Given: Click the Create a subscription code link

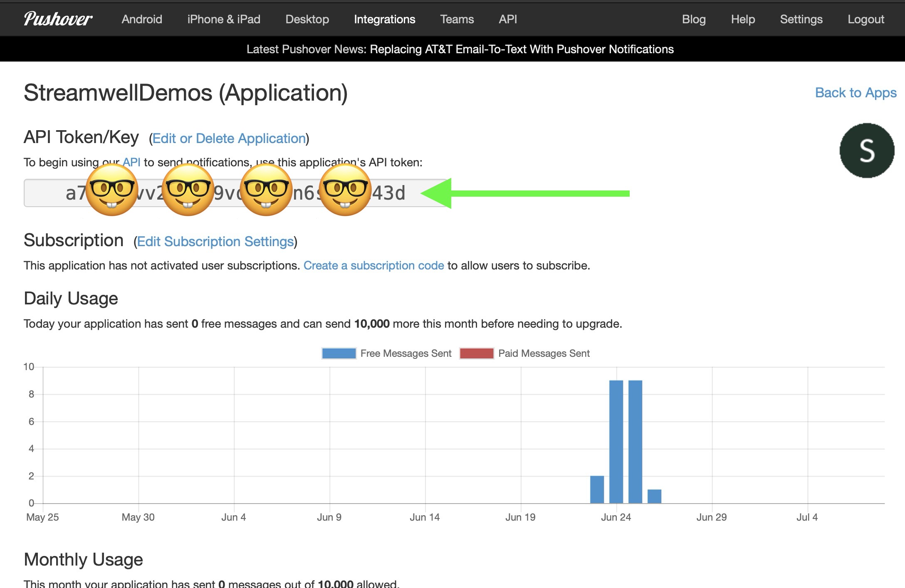Looking at the screenshot, I should (373, 265).
